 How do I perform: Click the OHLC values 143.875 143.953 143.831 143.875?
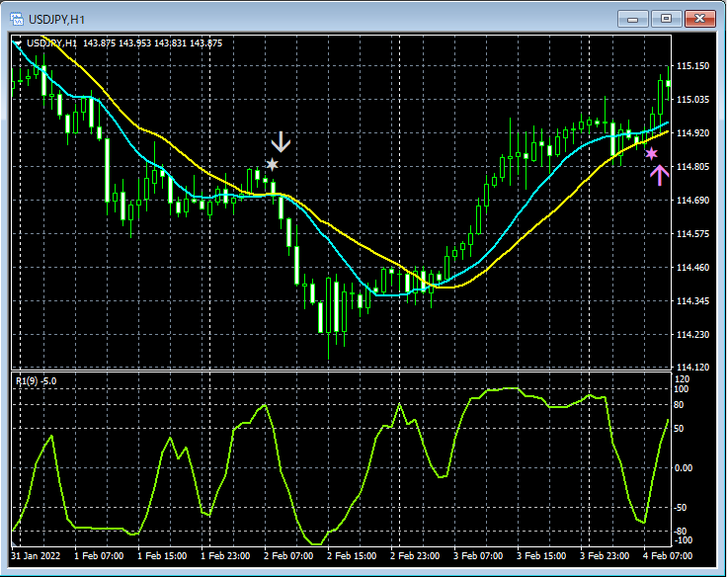click(x=153, y=43)
